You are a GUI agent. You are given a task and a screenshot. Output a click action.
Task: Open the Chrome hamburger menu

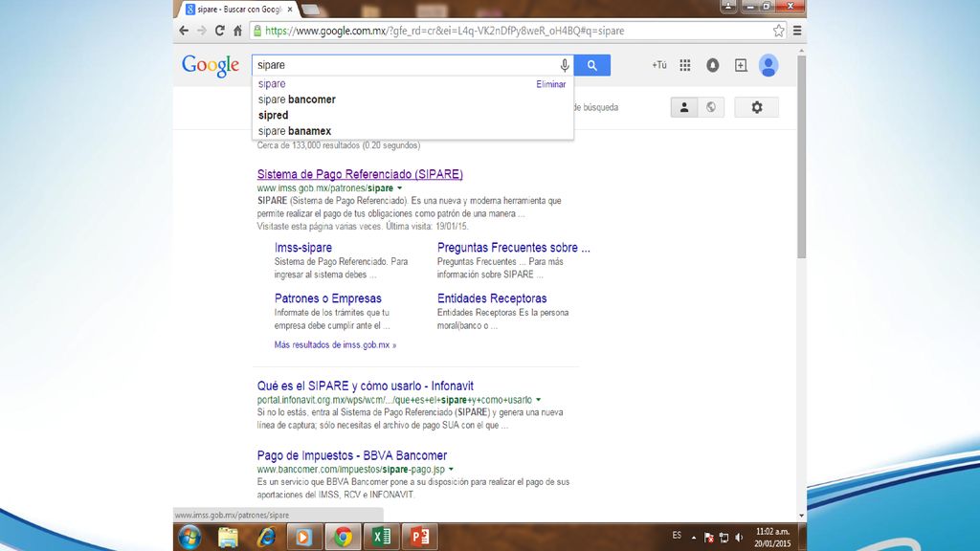click(797, 31)
